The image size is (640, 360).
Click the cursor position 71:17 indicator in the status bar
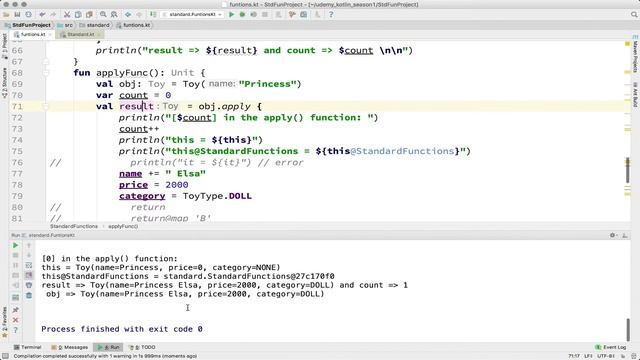(x=574, y=356)
